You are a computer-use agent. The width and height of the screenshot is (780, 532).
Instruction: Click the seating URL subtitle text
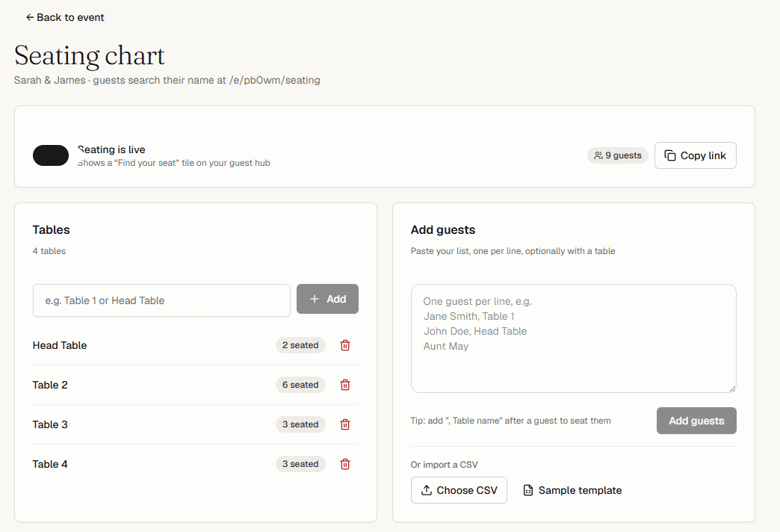click(167, 80)
